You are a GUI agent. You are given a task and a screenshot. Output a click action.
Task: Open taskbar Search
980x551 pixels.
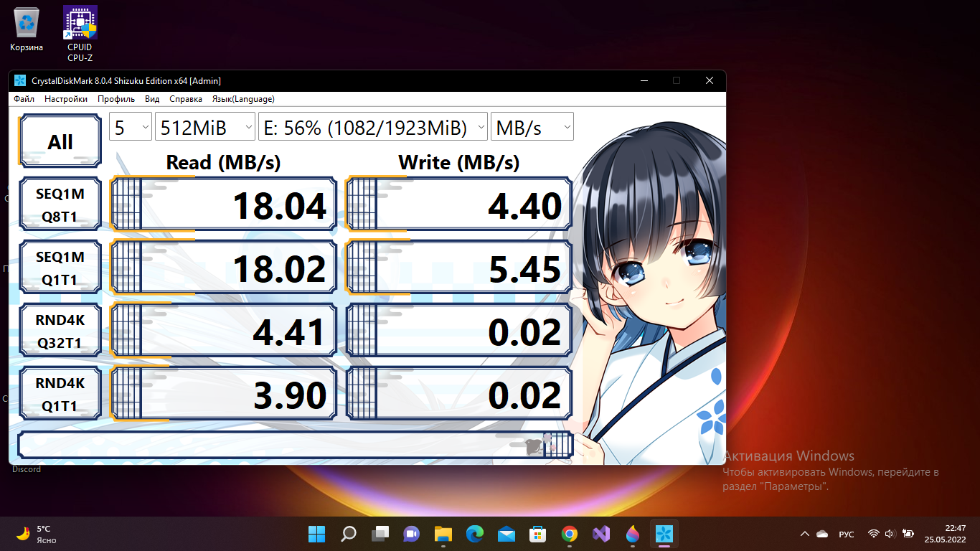(x=349, y=534)
